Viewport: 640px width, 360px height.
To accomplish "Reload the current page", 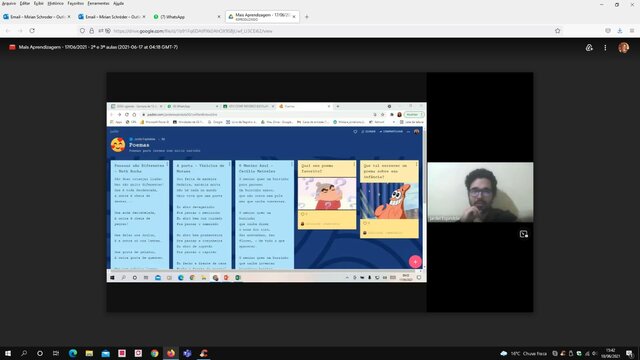I will pyautogui.click(x=32, y=31).
